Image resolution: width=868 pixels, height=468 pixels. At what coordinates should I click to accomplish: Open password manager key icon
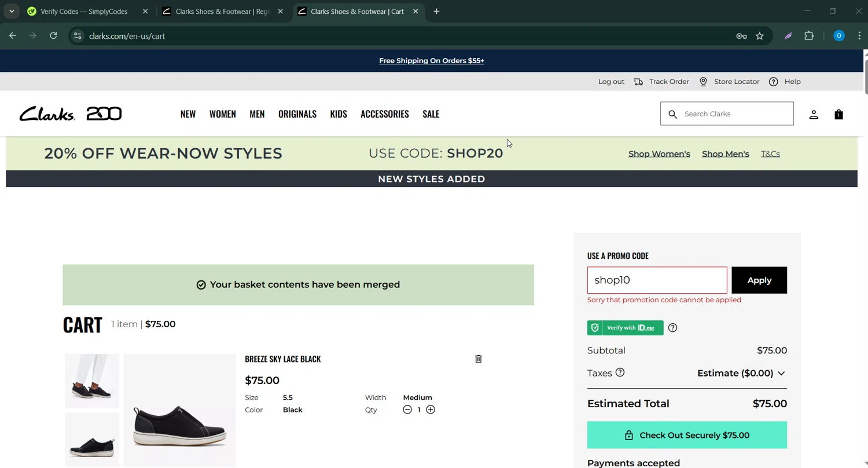click(741, 36)
